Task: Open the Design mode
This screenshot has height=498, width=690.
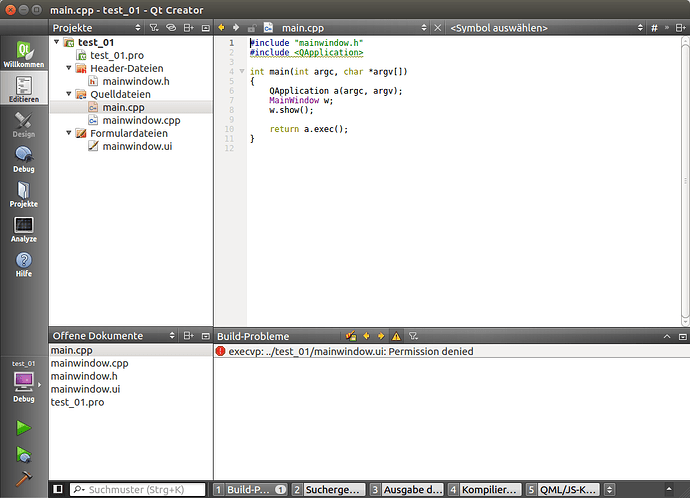Action: tap(24, 124)
